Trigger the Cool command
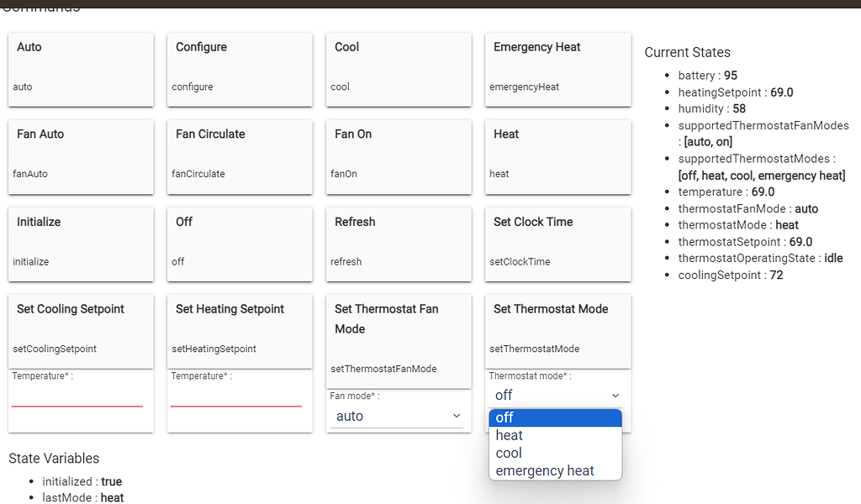This screenshot has width=861, height=504. pos(398,70)
